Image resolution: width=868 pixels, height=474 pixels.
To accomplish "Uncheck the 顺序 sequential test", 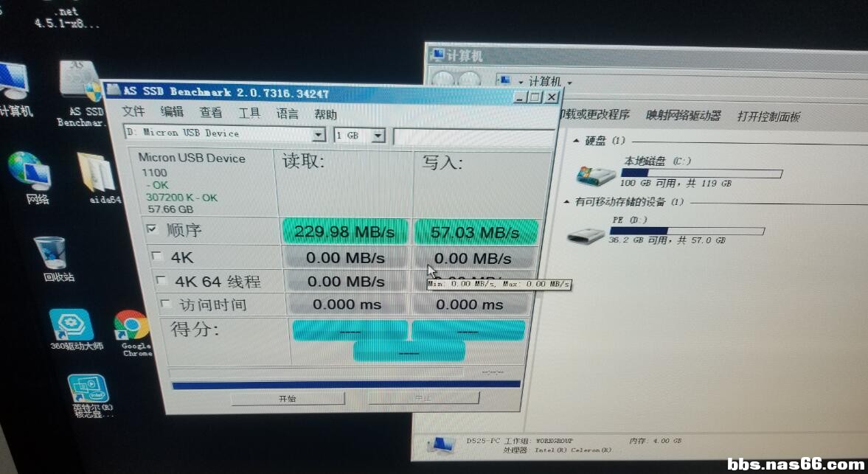I will pyautogui.click(x=152, y=230).
